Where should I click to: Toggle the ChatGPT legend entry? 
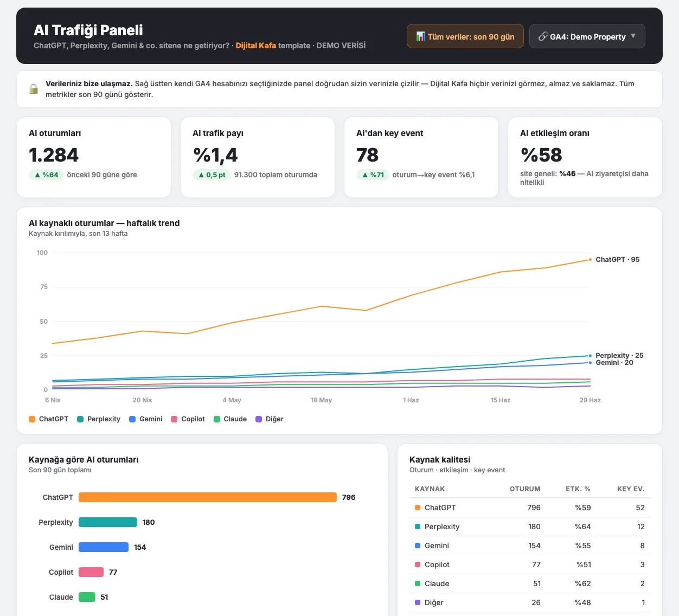point(48,419)
